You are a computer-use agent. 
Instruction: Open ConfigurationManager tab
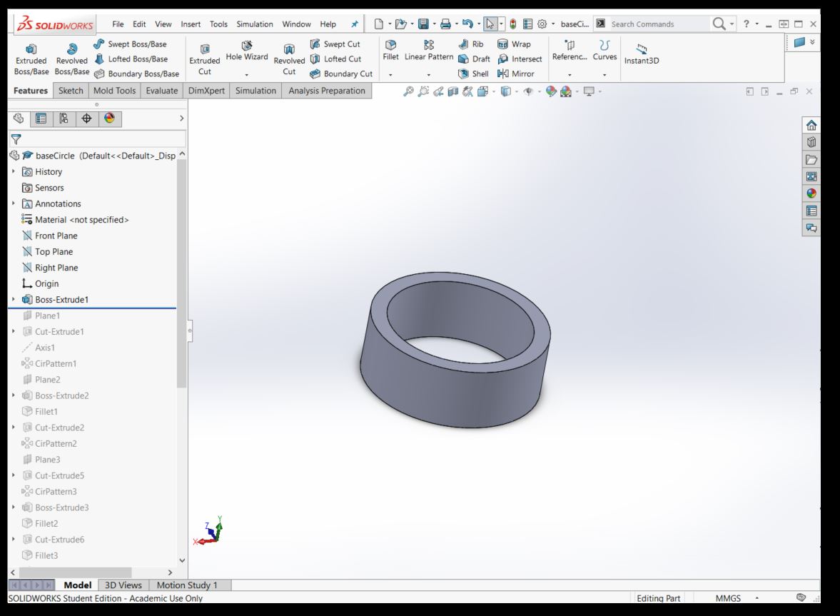tap(64, 118)
